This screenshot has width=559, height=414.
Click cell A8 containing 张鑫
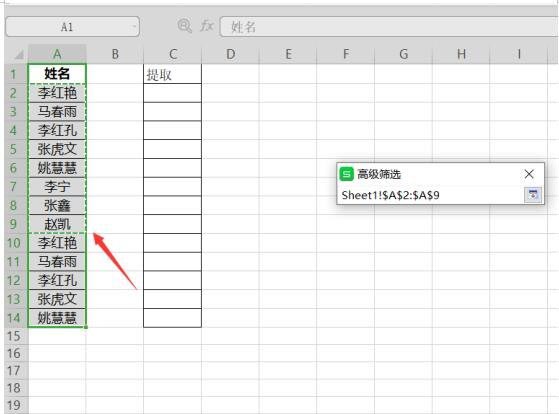coord(57,205)
